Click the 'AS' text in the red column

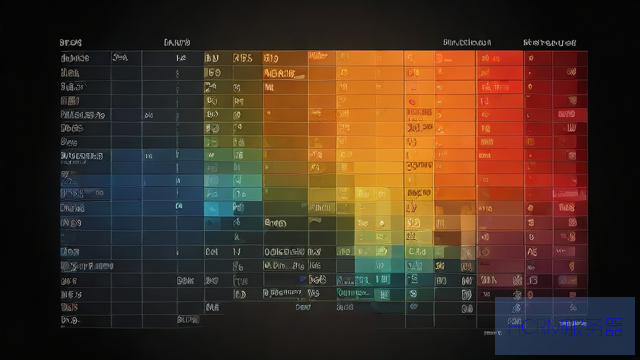(532, 252)
